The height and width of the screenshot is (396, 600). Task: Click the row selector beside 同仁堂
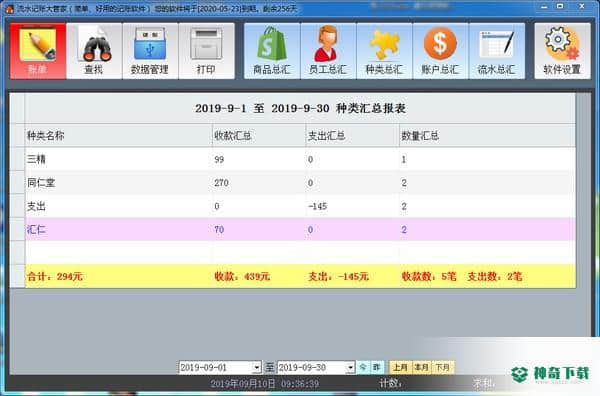pos(17,183)
